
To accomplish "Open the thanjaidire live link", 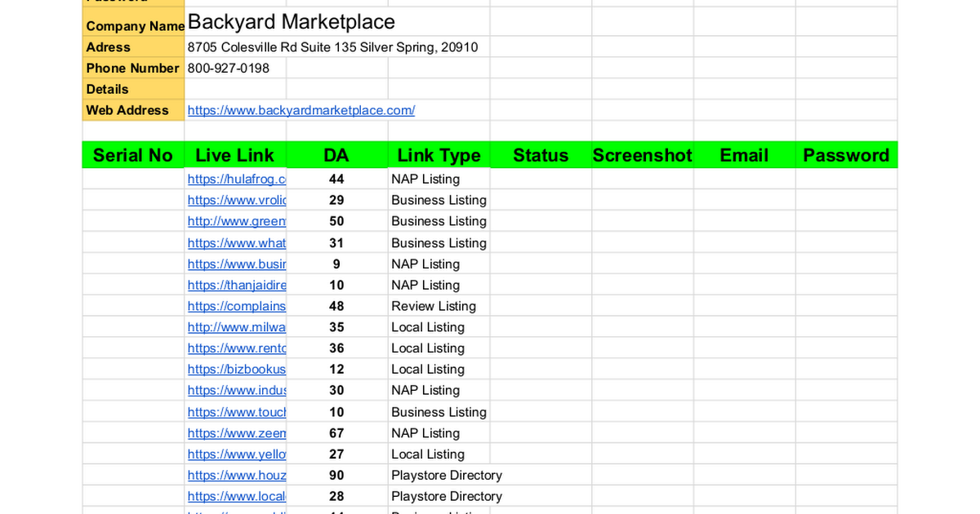I will click(x=237, y=285).
